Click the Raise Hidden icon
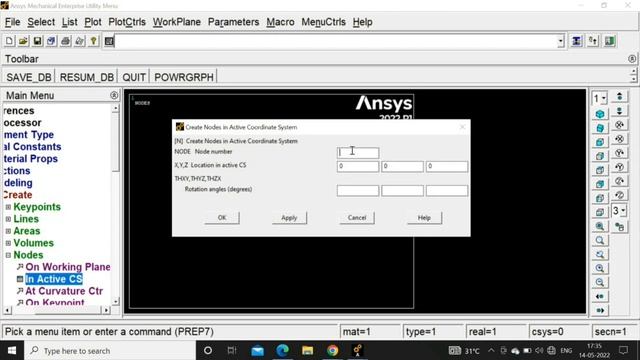 tap(576, 41)
